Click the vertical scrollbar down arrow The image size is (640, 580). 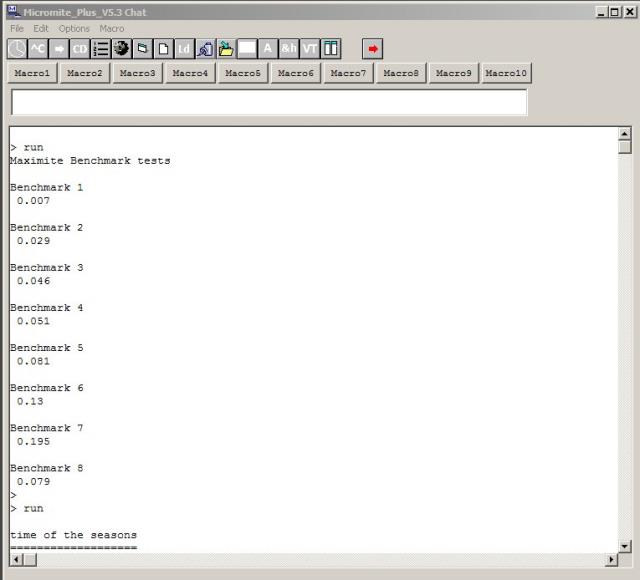coord(625,546)
